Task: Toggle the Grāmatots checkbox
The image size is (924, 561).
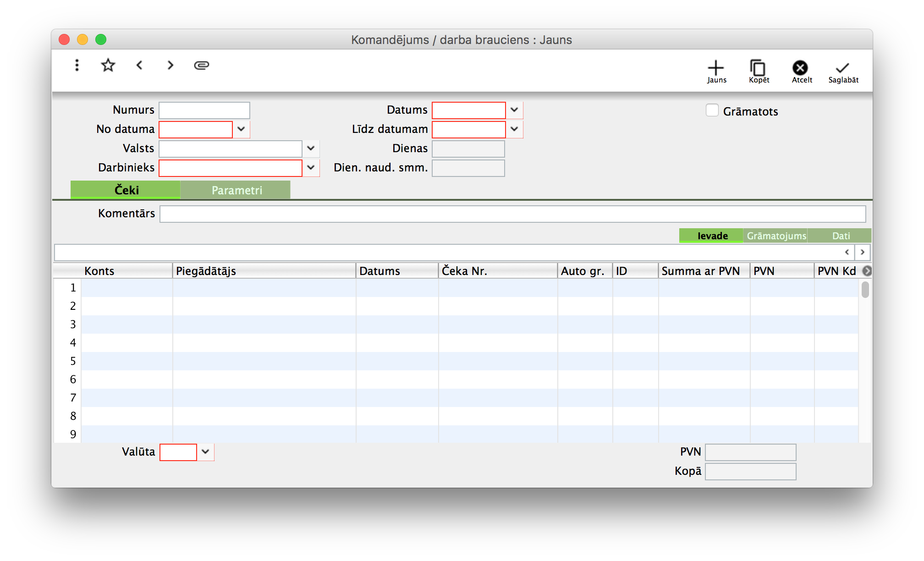Action: point(712,110)
